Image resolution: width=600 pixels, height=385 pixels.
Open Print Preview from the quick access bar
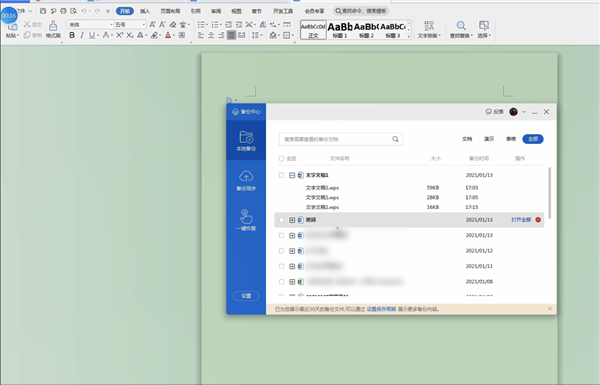pos(73,11)
